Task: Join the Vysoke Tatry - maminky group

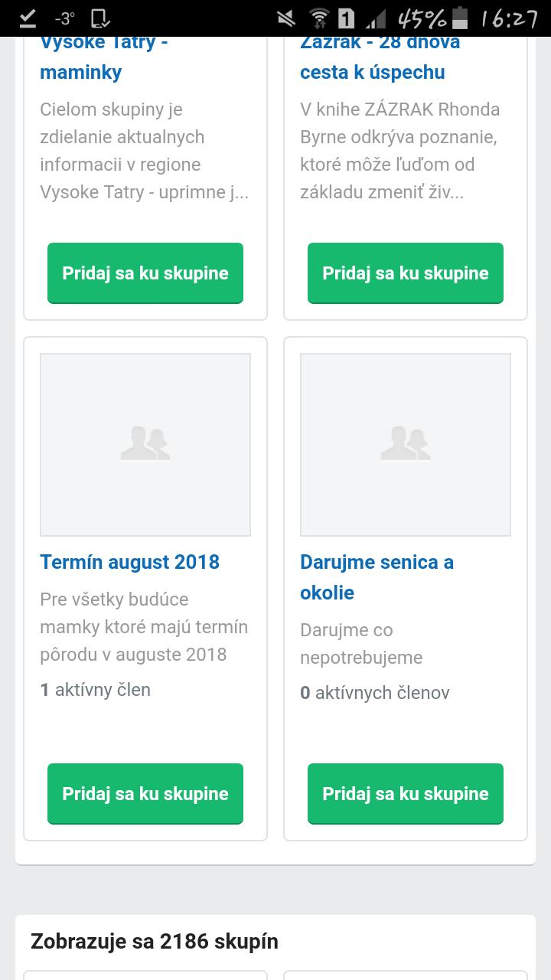Action: (x=145, y=273)
